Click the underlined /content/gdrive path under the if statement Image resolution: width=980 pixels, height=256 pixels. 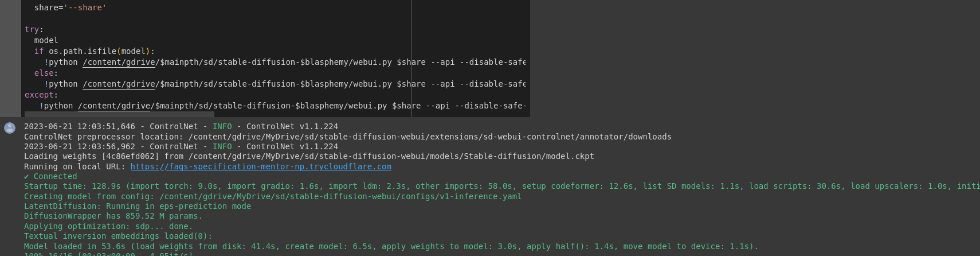coord(119,62)
